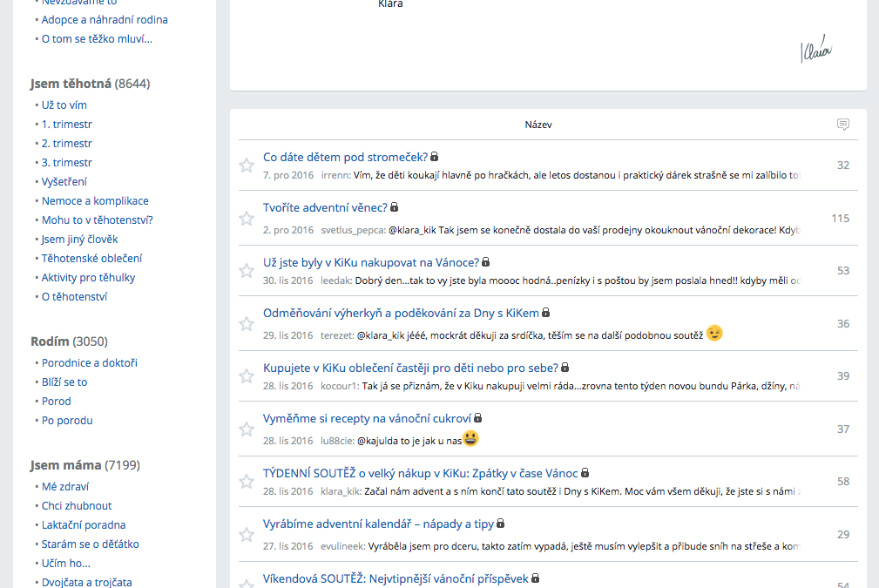
Task: Open 'Chci zhubnout' category
Action: coord(77,505)
